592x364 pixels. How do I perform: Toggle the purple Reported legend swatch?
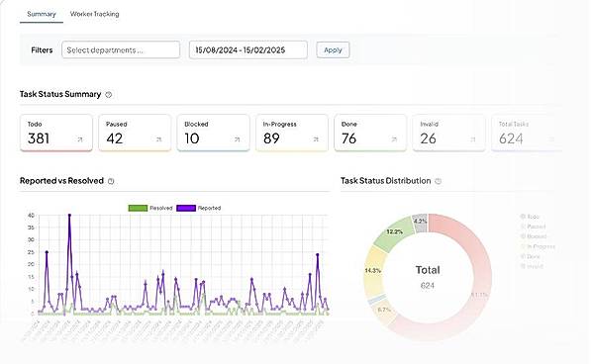click(x=186, y=209)
